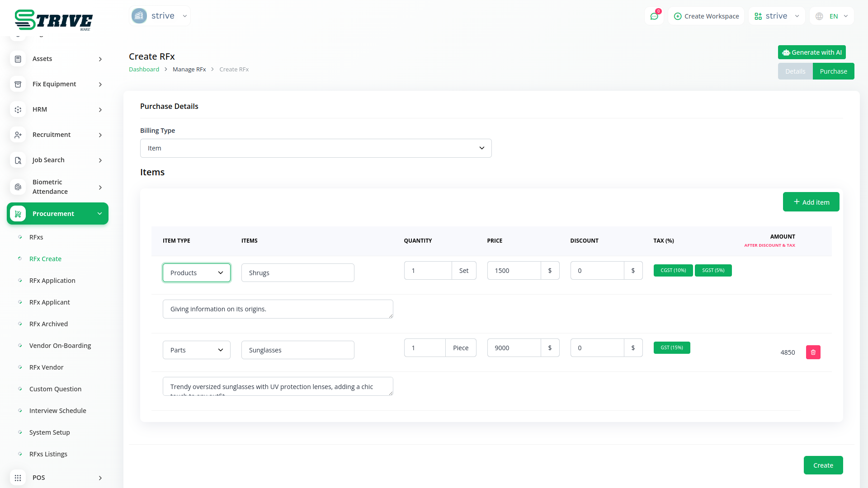Click the POS grid icon
This screenshot has height=488, width=868.
[18, 478]
